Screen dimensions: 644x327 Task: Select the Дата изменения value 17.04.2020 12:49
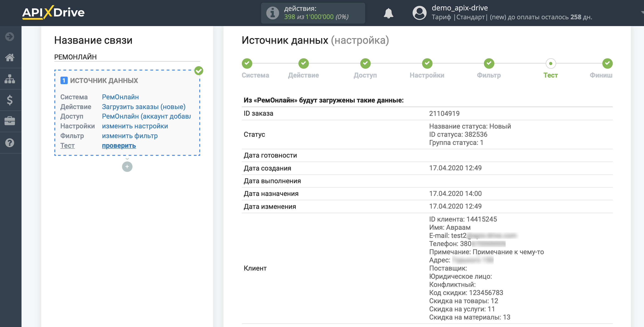(x=455, y=206)
